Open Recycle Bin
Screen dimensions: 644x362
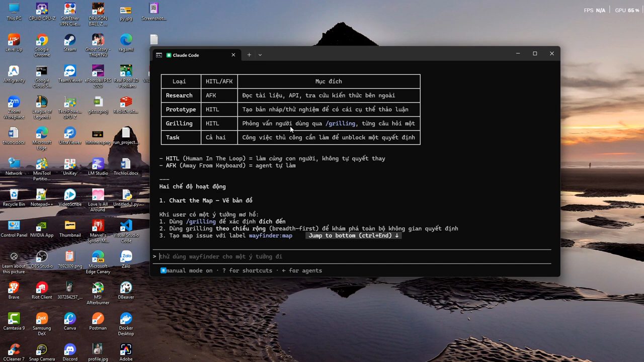coord(14,198)
